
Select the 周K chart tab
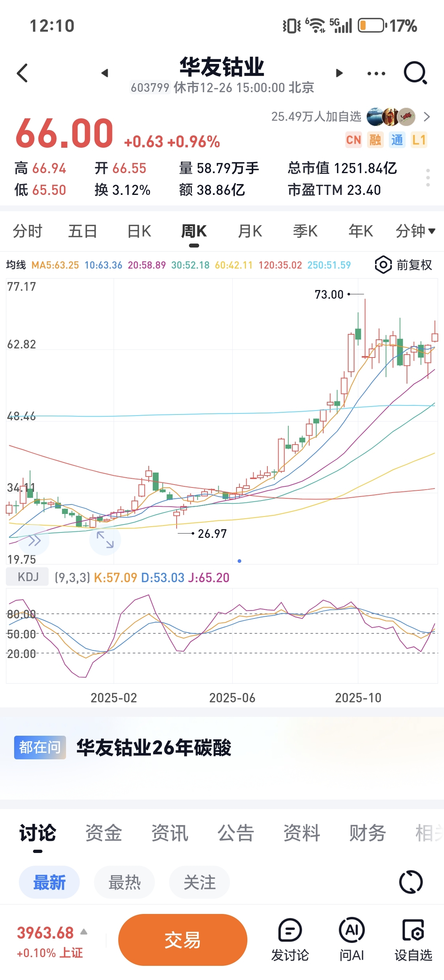[194, 231]
